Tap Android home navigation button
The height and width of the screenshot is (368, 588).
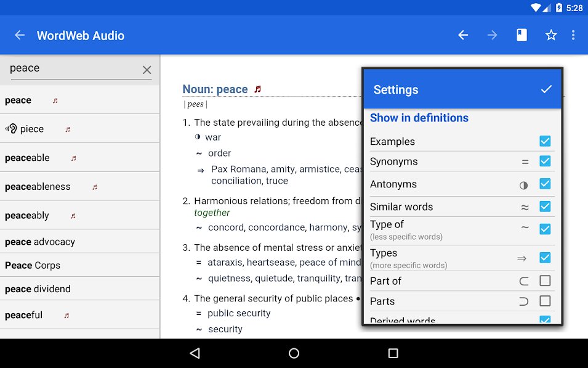pos(294,353)
